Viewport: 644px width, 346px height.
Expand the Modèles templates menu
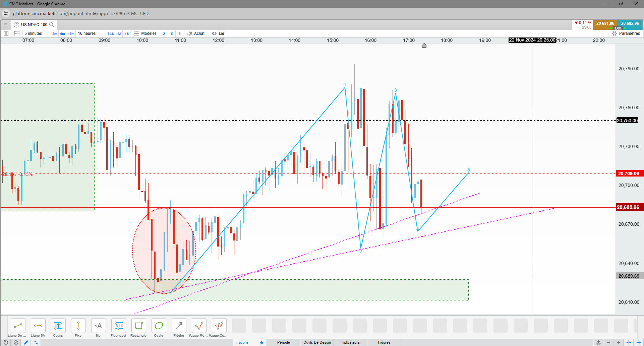[145, 33]
